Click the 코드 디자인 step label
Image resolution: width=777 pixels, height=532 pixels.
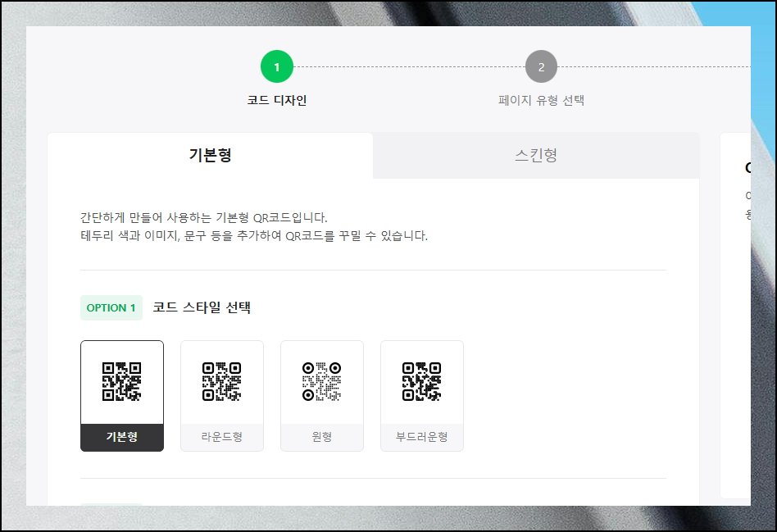[277, 100]
